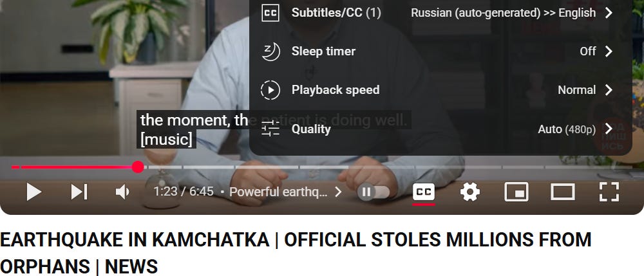This screenshot has width=644, height=276.
Task: Click video title 'EARTHQUAKE IN KAMCHATKA'
Action: click(135, 240)
